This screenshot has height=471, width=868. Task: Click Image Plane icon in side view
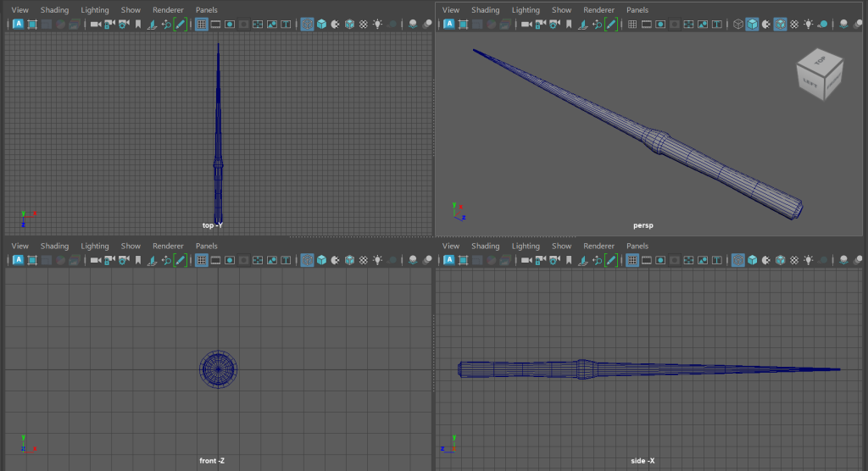click(x=581, y=261)
